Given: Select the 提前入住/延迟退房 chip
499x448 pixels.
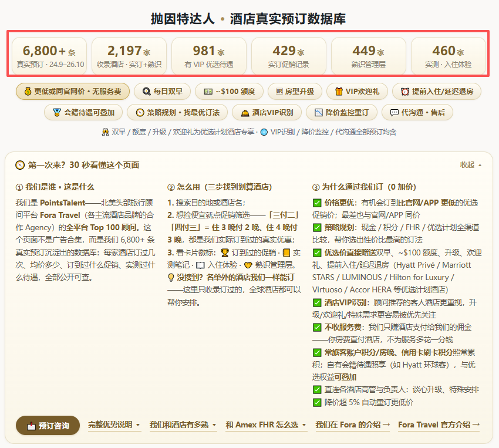Looking at the screenshot, I should pyautogui.click(x=437, y=92).
